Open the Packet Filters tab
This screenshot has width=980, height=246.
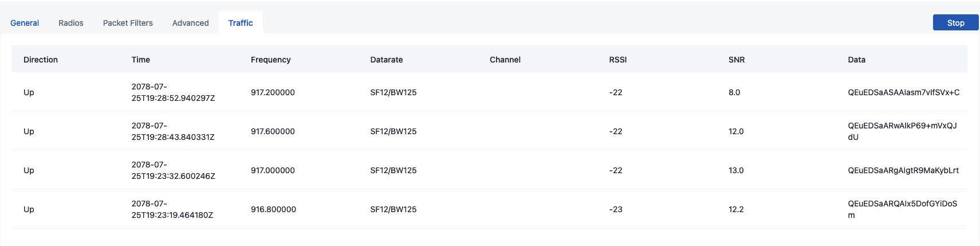pyautogui.click(x=128, y=23)
